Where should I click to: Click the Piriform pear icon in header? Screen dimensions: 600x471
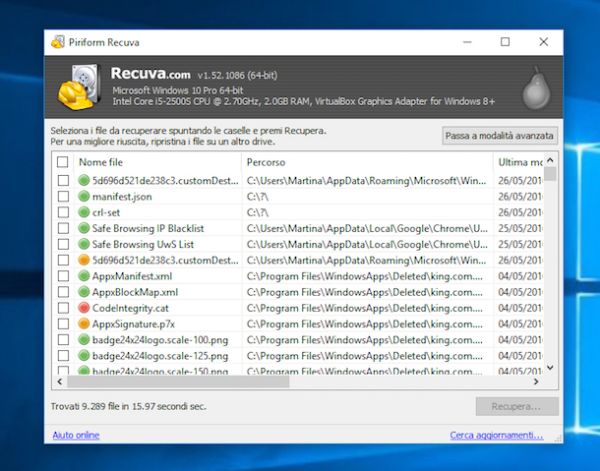(536, 89)
